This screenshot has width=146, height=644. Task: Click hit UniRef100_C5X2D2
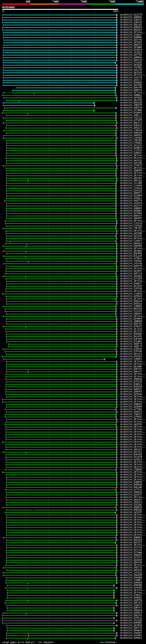click(131, 62)
